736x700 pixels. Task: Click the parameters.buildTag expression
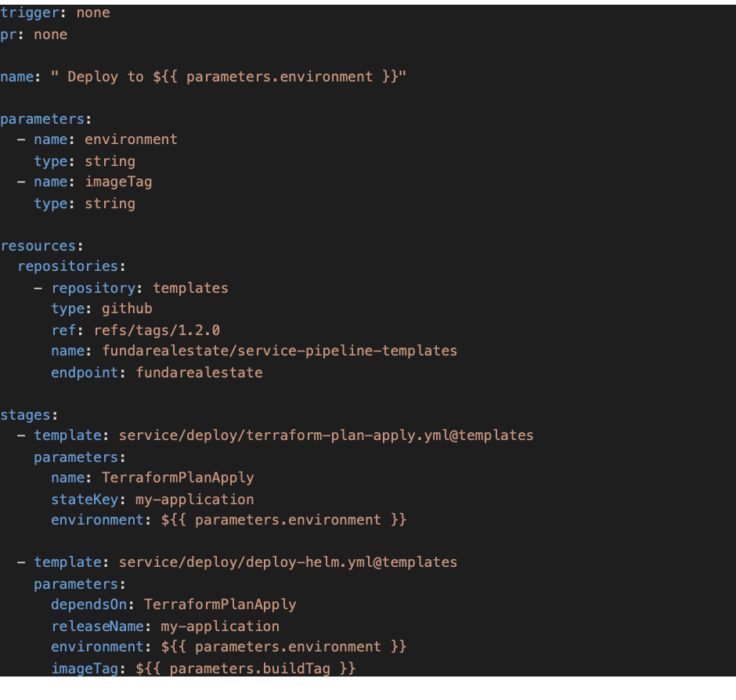click(246, 669)
